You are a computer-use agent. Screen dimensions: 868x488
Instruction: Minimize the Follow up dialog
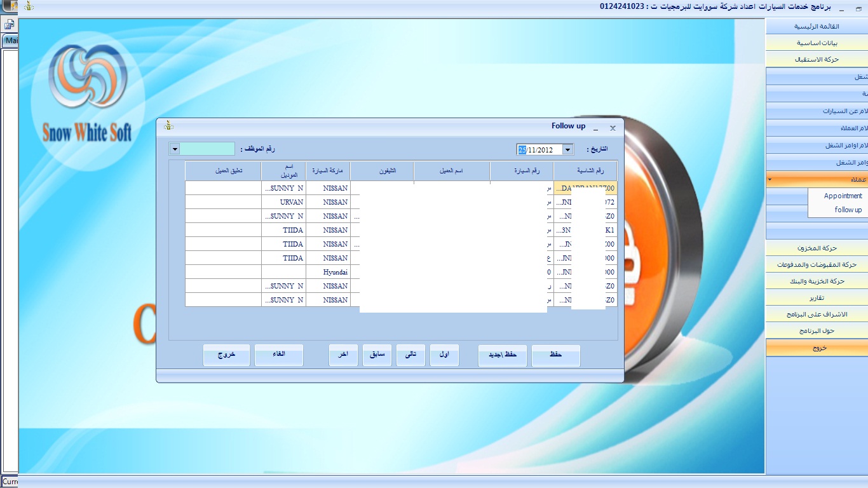click(x=595, y=128)
